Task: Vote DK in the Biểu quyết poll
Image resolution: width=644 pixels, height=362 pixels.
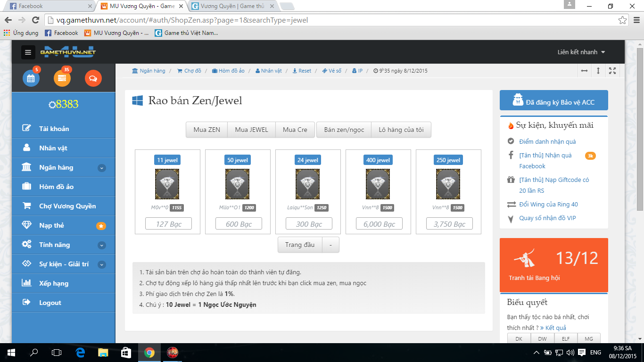Action: [x=519, y=338]
